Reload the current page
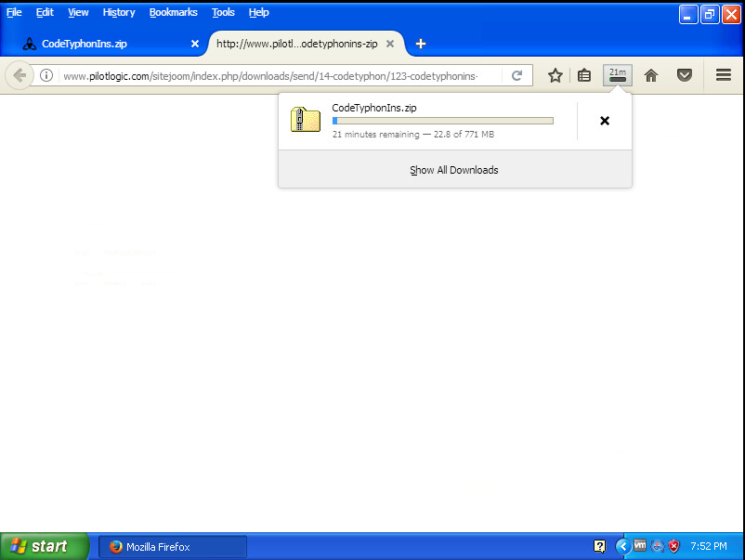This screenshot has height=560, width=745. coord(517,76)
